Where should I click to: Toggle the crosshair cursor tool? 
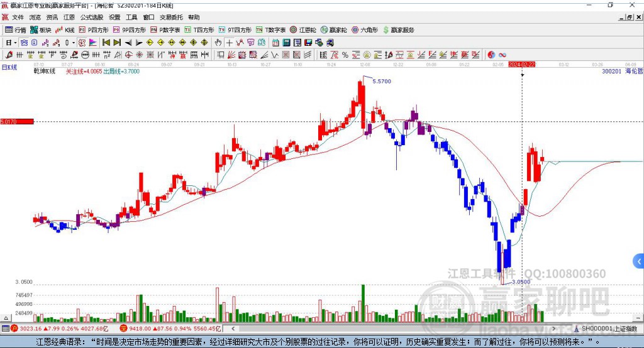[229, 43]
